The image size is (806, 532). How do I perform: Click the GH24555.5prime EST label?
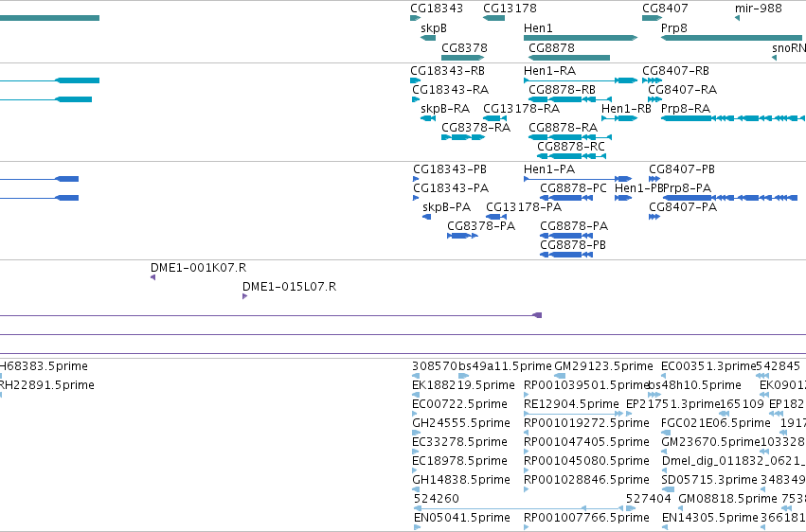[461, 424]
